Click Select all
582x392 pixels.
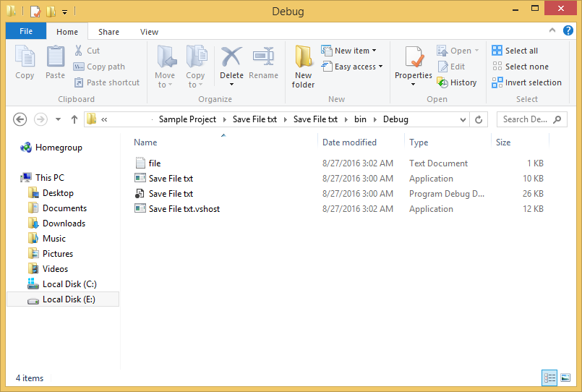coord(515,51)
